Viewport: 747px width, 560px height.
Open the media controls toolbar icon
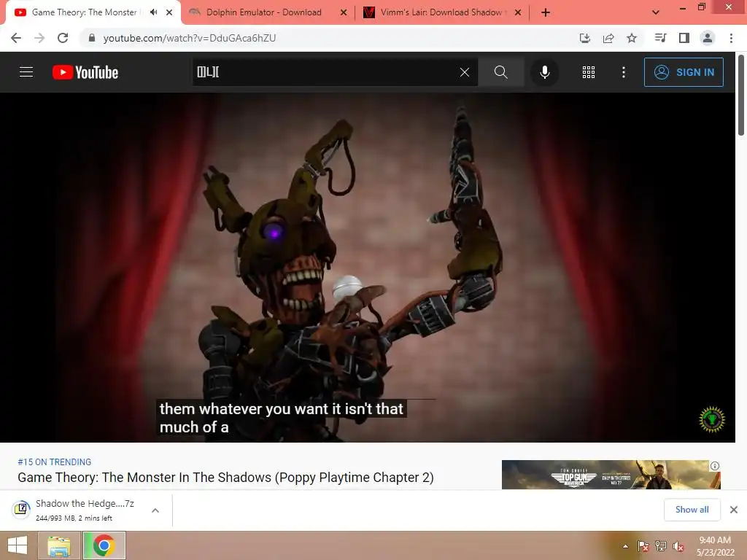[660, 38]
